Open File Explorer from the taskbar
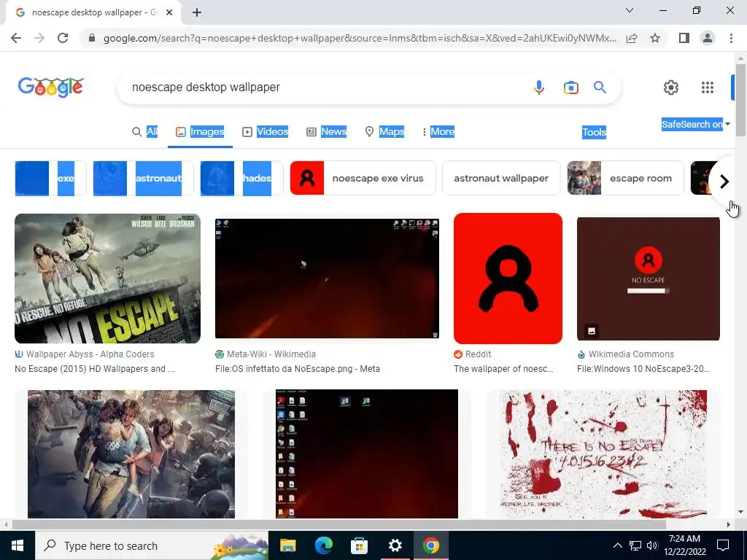 (x=287, y=545)
